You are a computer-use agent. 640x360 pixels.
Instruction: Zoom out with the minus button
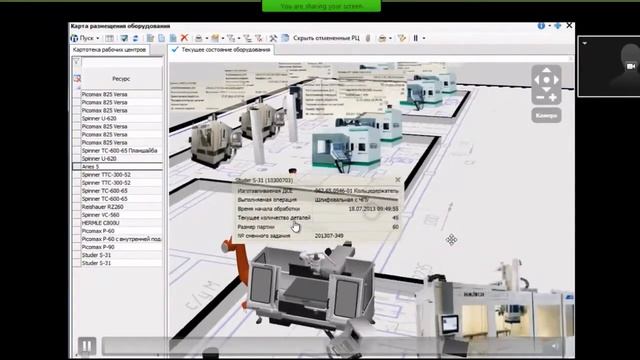click(x=540, y=97)
